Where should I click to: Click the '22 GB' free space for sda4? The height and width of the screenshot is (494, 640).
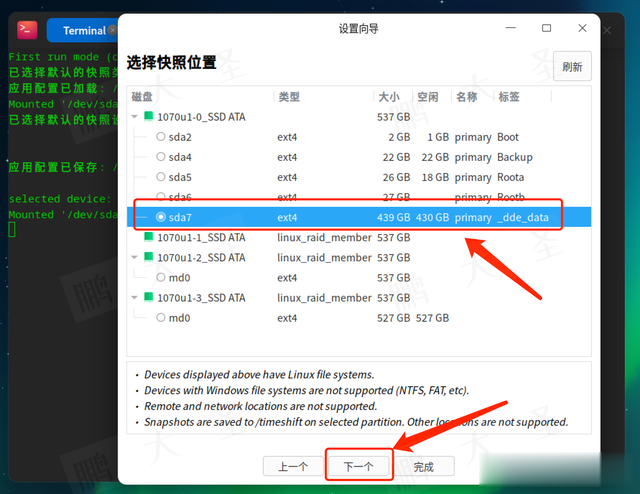435,157
